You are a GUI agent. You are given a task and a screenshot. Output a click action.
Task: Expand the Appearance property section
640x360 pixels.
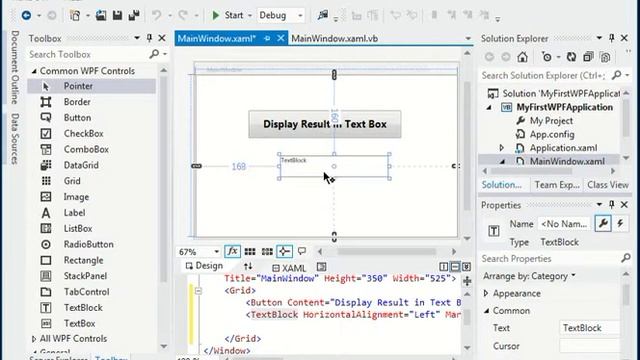pyautogui.click(x=486, y=293)
